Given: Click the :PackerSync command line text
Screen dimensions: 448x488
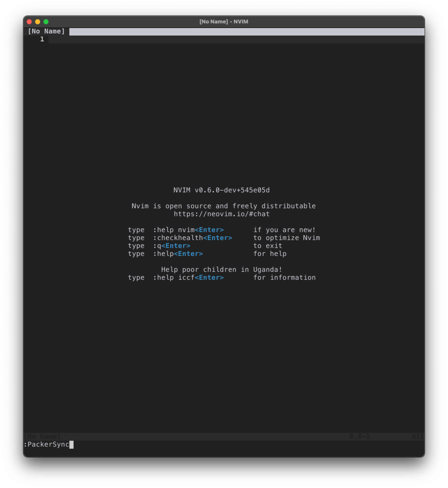Looking at the screenshot, I should click(x=47, y=445).
